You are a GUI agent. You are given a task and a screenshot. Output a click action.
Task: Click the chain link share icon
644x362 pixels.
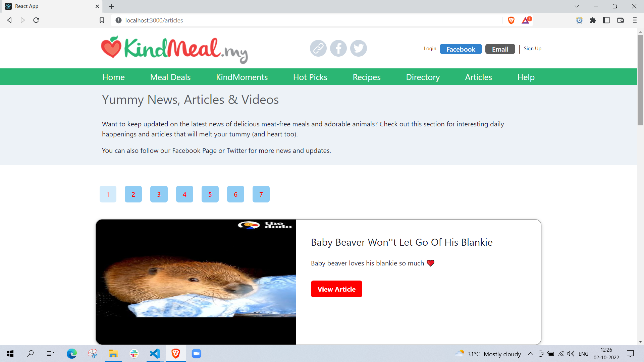[318, 48]
